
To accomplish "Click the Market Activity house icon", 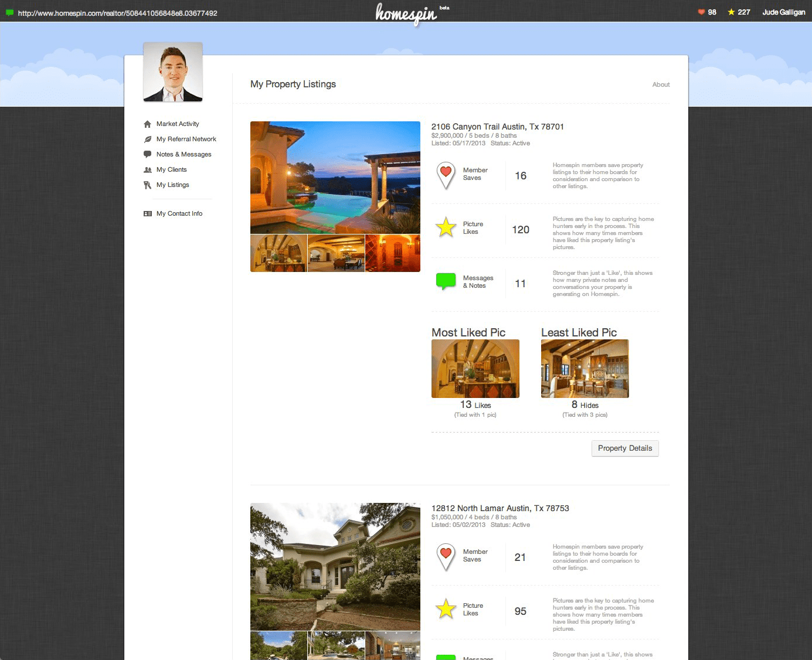I will point(148,124).
